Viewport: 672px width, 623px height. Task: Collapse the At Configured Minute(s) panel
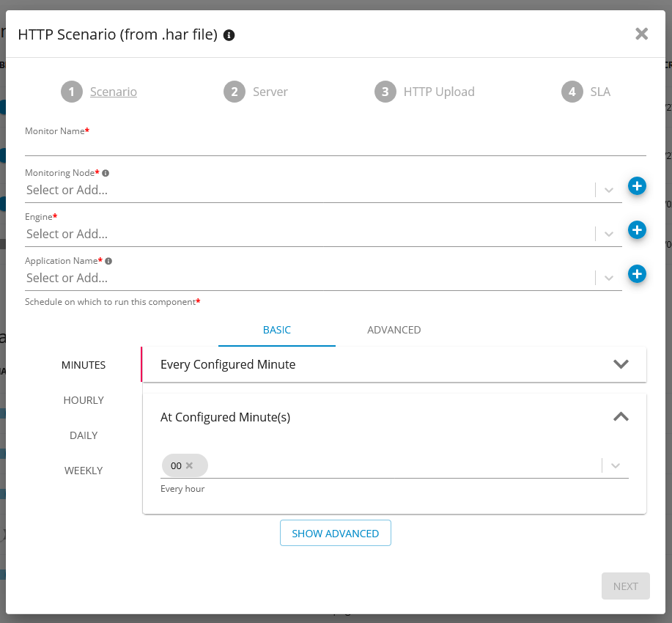pos(620,417)
